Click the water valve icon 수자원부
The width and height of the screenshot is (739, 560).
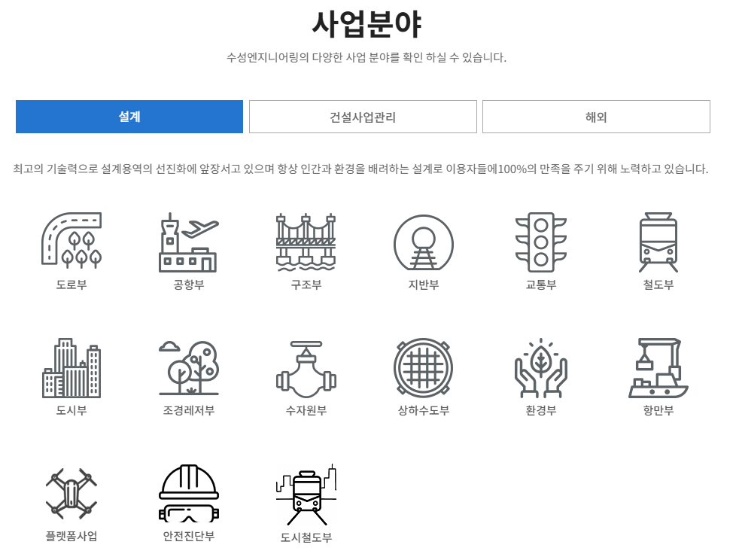click(x=306, y=368)
